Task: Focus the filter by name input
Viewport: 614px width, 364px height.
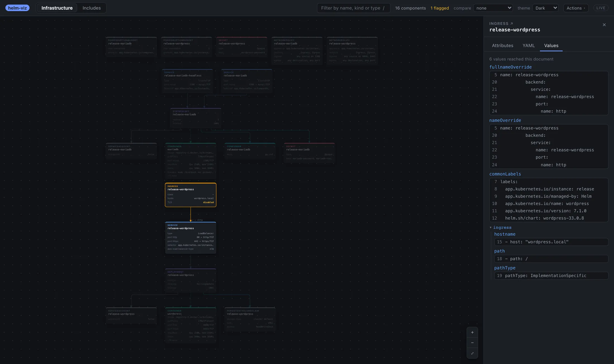Action: coord(353,8)
